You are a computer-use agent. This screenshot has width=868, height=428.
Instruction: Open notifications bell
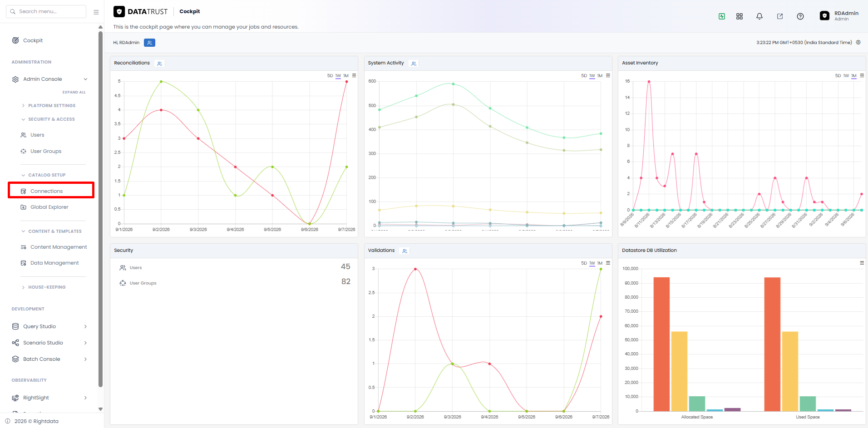pos(759,16)
